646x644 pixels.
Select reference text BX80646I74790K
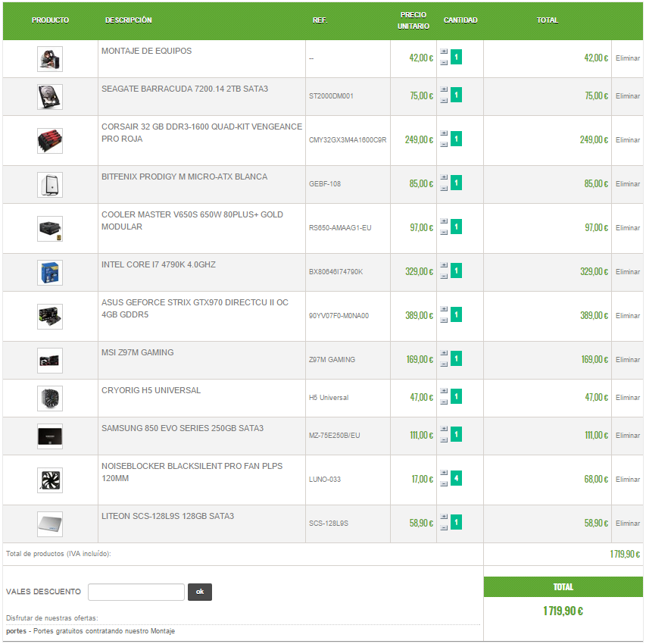[335, 272]
